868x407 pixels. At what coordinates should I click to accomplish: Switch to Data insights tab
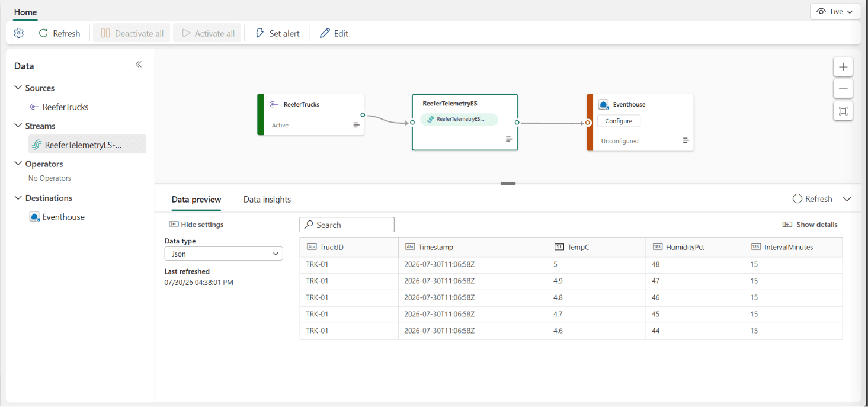point(267,200)
